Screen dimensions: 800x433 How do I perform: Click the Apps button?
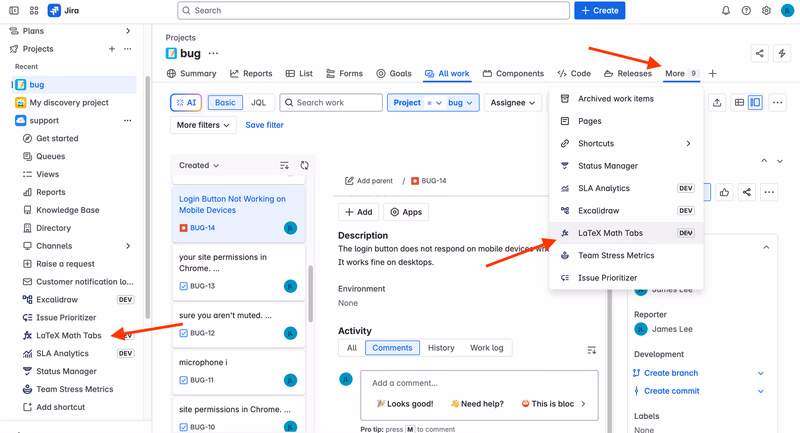click(x=406, y=212)
